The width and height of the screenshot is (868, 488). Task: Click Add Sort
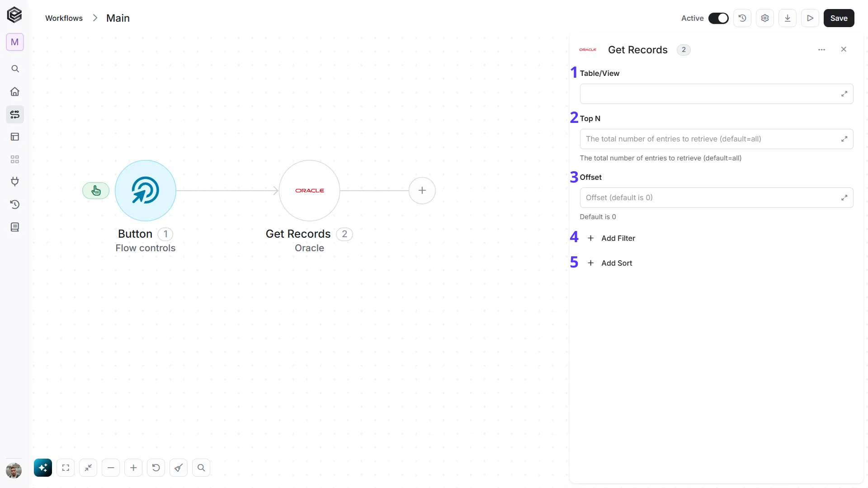(609, 263)
